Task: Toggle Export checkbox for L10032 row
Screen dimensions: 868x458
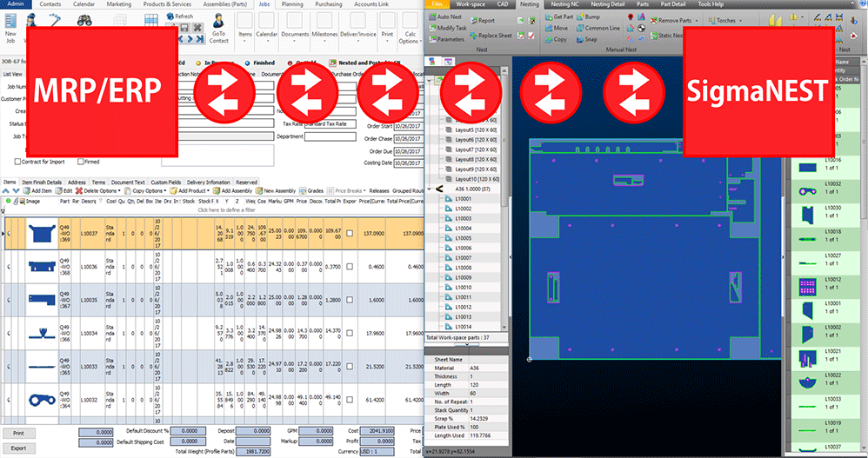Action: pos(350,400)
